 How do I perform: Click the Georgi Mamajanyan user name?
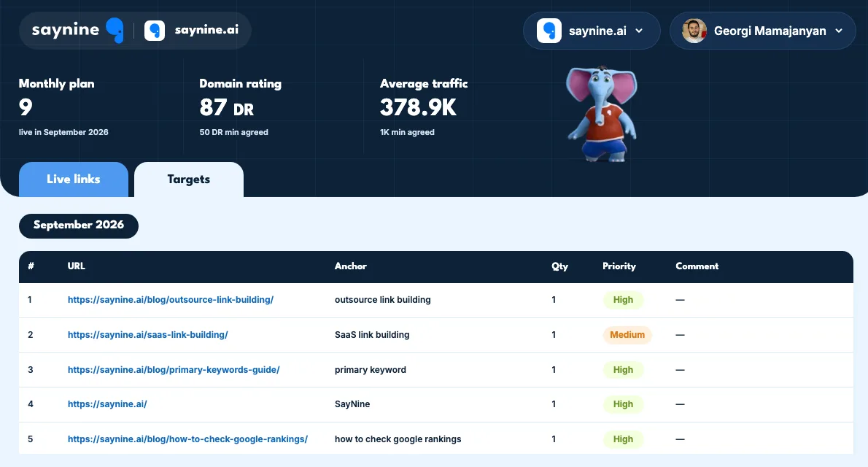pyautogui.click(x=770, y=31)
